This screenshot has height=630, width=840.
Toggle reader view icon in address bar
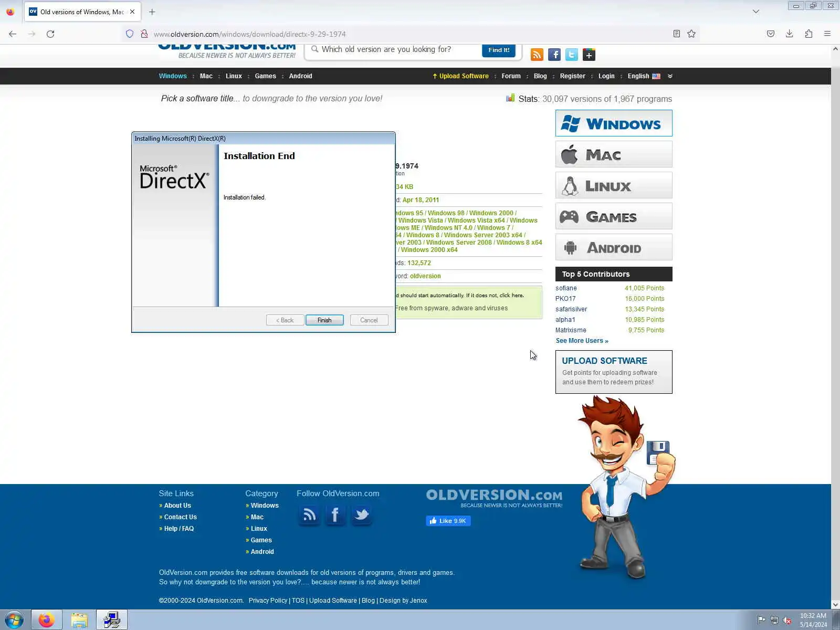[677, 34]
